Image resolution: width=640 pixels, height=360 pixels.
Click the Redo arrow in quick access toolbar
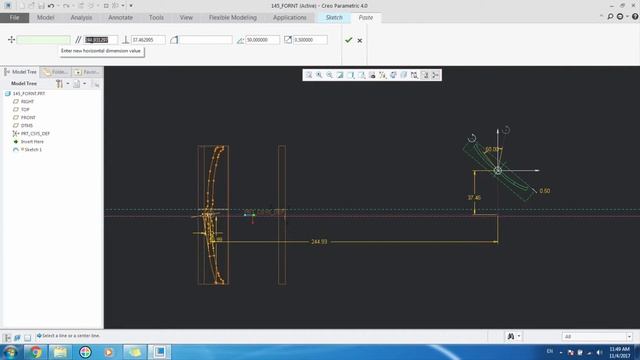66,6
